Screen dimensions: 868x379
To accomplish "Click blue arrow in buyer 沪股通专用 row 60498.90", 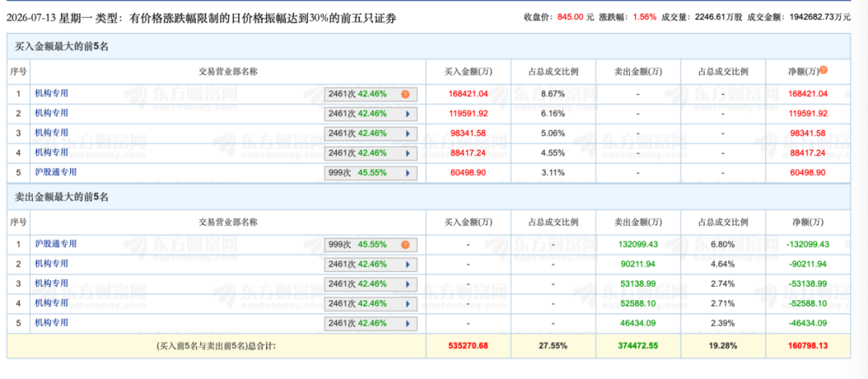I will [x=408, y=173].
